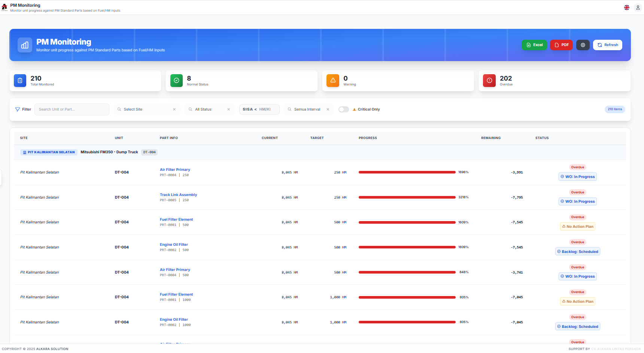Click the orange Warning triangle icon
Screen dimensions: 644x353
332,81
